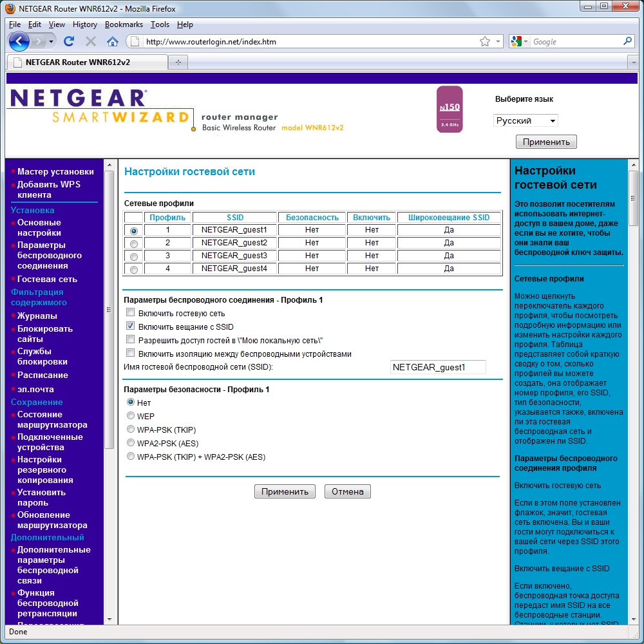
Task: Open the Русский language dropdown
Action: click(x=526, y=121)
